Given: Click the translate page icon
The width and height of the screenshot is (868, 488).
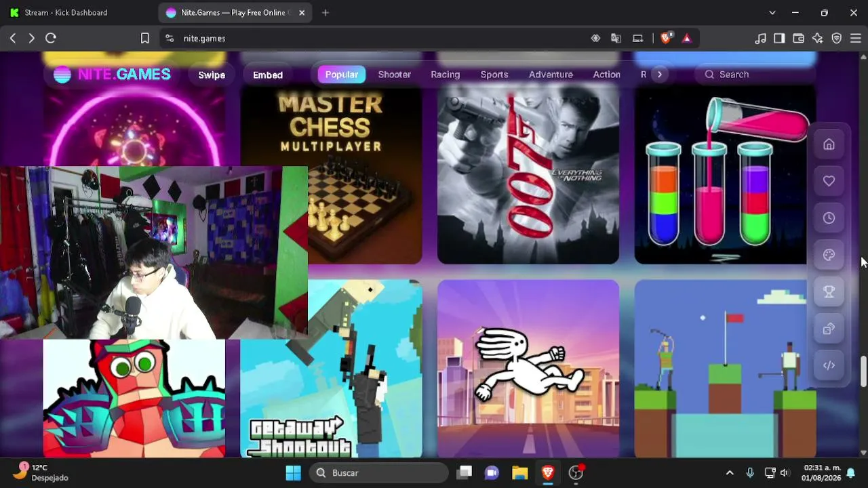Looking at the screenshot, I should click(x=616, y=39).
